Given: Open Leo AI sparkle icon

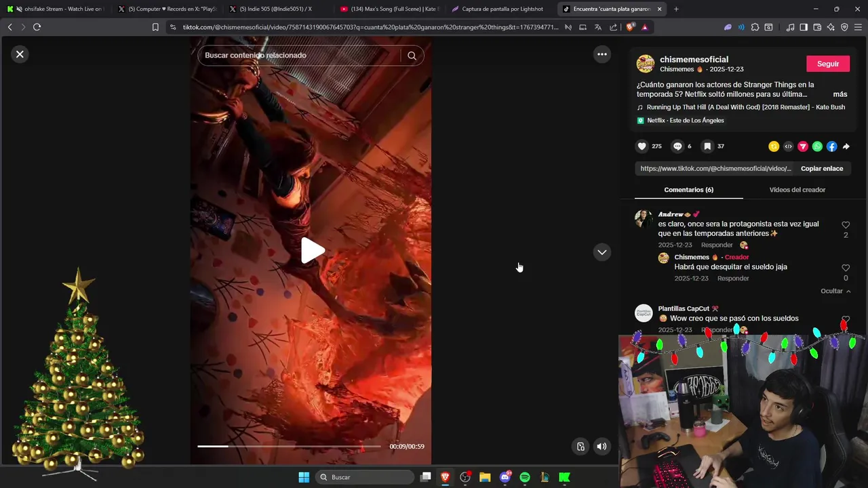Looking at the screenshot, I should coord(831,27).
